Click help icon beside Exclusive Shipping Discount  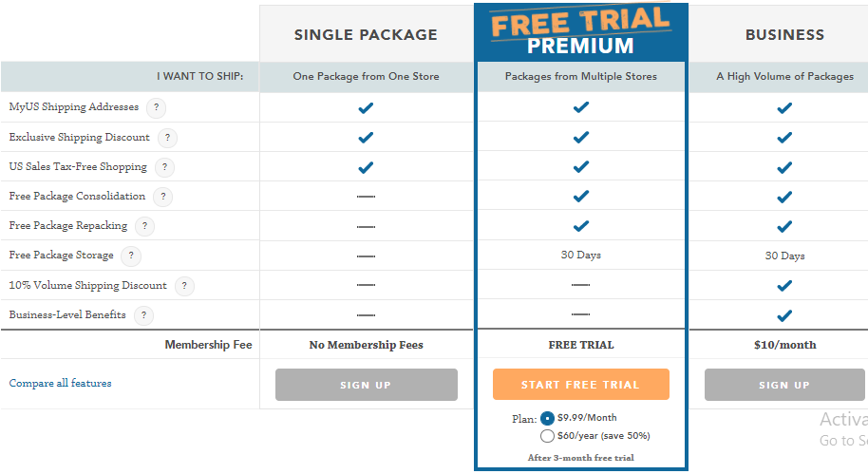tap(167, 138)
